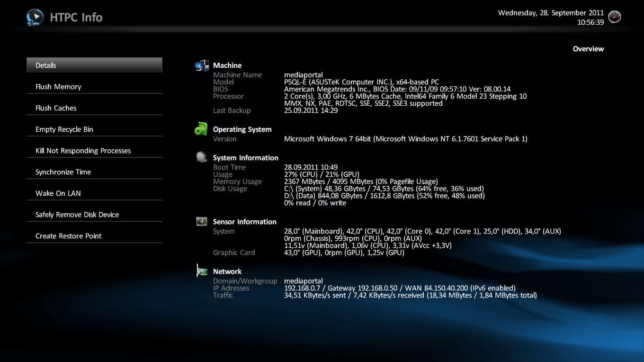Screen dimensions: 644x362
Task: Select the Details menu item
Action: point(94,65)
